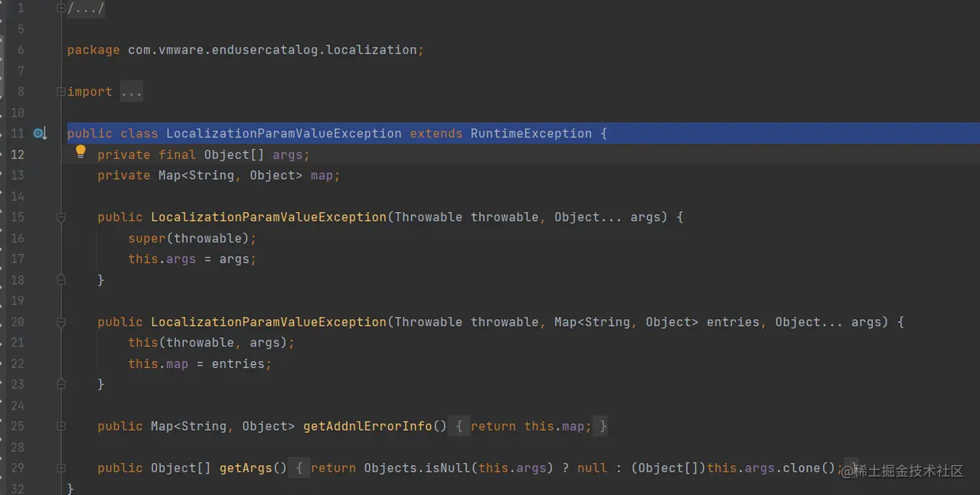This screenshot has height=495, width=980.
Task: Click line number 25 in gutter
Action: pos(17,426)
